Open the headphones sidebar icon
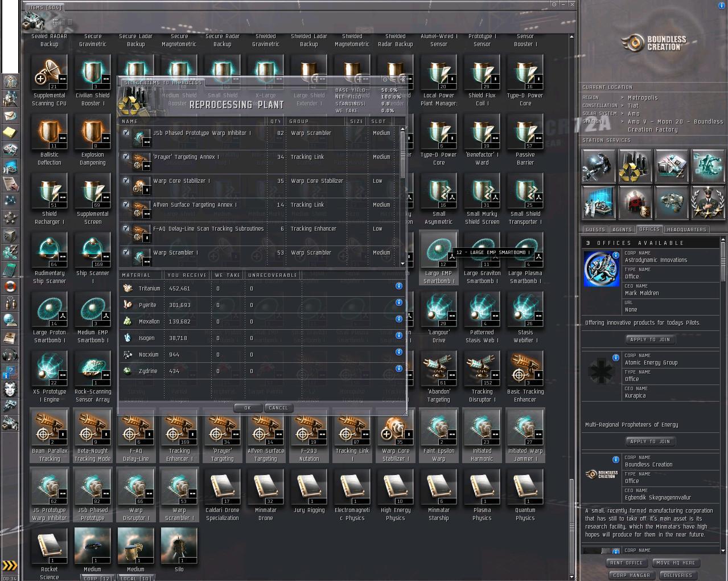The height and width of the screenshot is (581, 728). pos(10,354)
